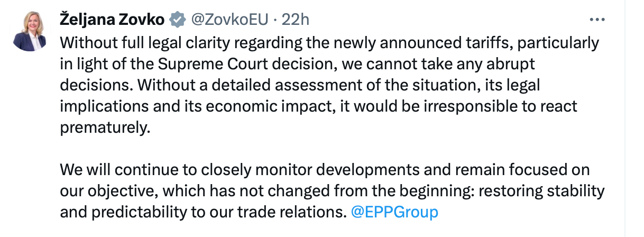Click the blue verified badge icon
This screenshot has height=237, width=644.
[x=177, y=20]
